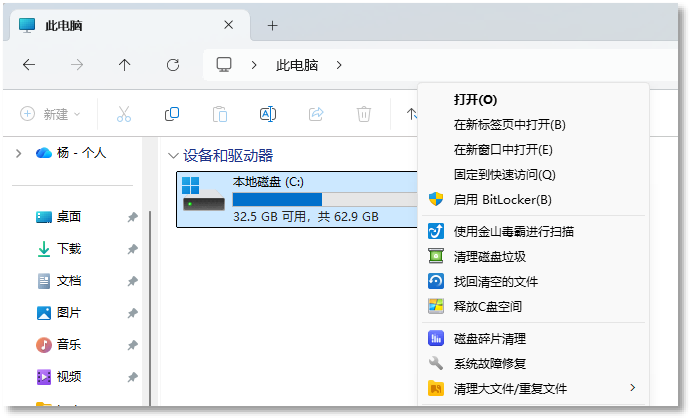Screen dimensions: 690x420
Task: Click the Share icon in toolbar
Action: [x=316, y=114]
